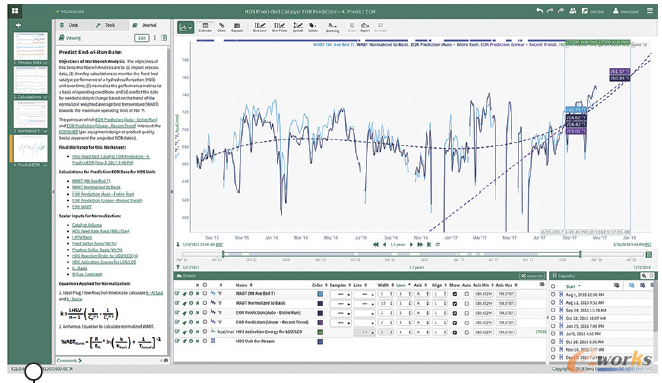Open the users access icon in header

[573, 11]
